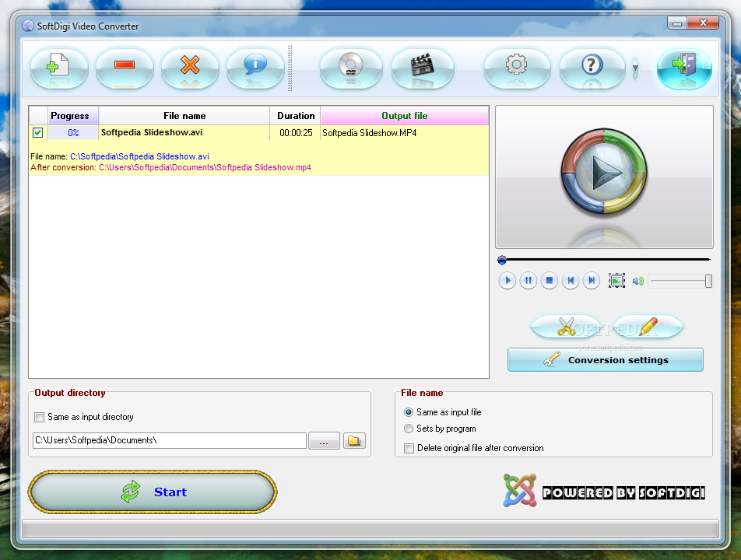Click the 0% progress cell

point(73,133)
